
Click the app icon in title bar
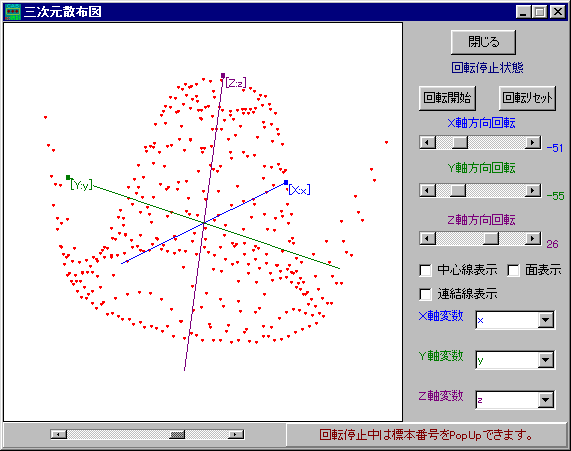(x=13, y=12)
